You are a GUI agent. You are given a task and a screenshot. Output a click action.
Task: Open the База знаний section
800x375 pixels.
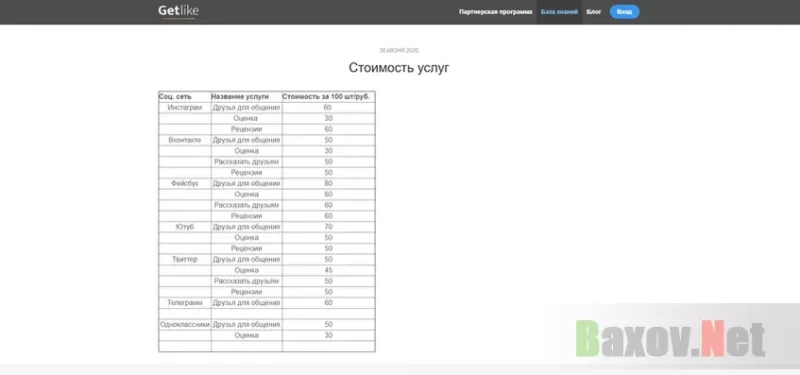[559, 12]
